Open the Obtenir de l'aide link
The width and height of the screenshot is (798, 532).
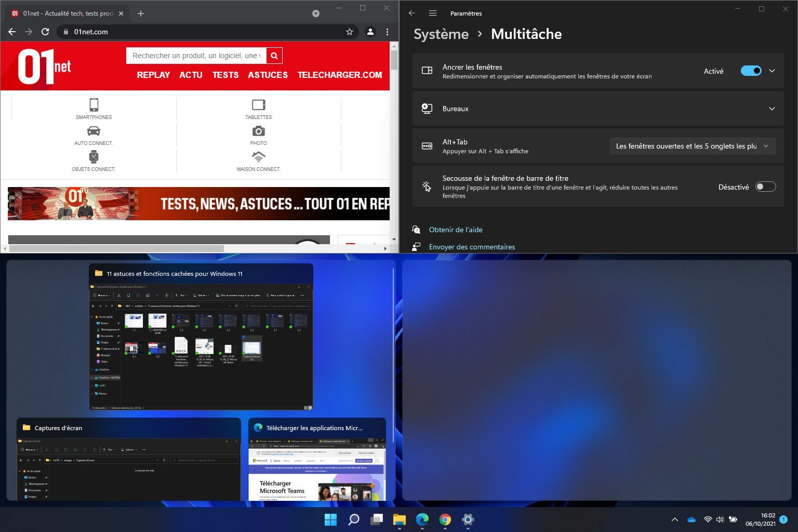point(456,230)
